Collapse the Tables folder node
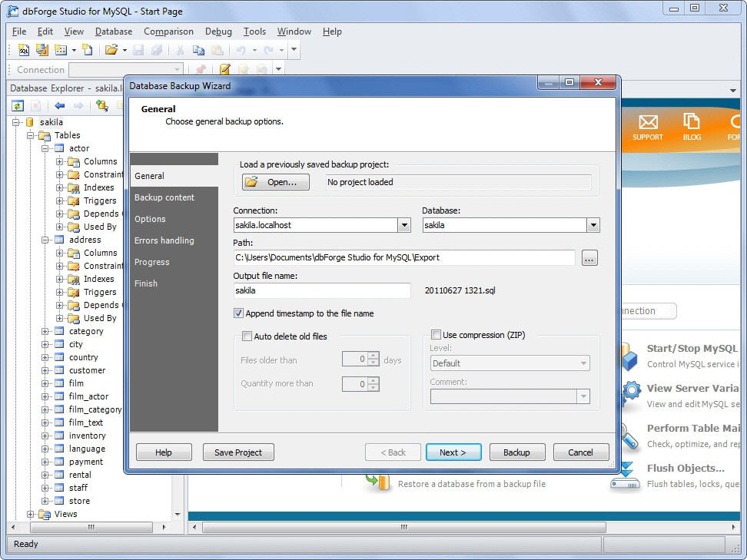 click(31, 136)
